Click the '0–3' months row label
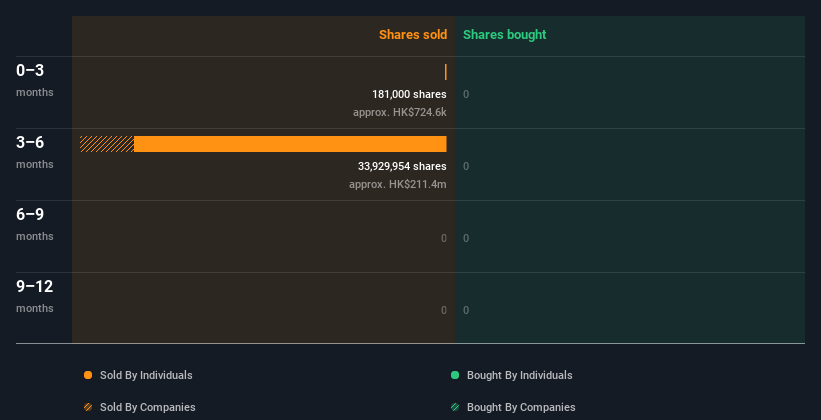This screenshot has width=821, height=420. pos(30,70)
